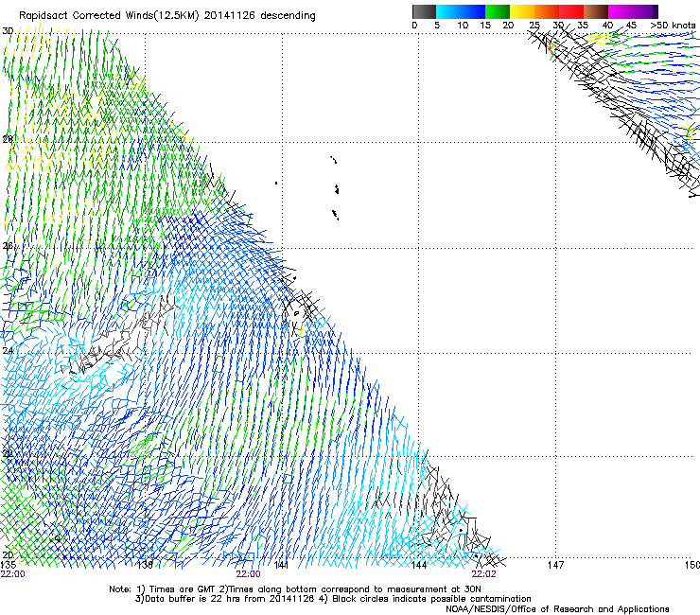700x615 pixels.
Task: Click the dark purple 45-50 knots legend swatch
Action: pyautogui.click(x=645, y=11)
